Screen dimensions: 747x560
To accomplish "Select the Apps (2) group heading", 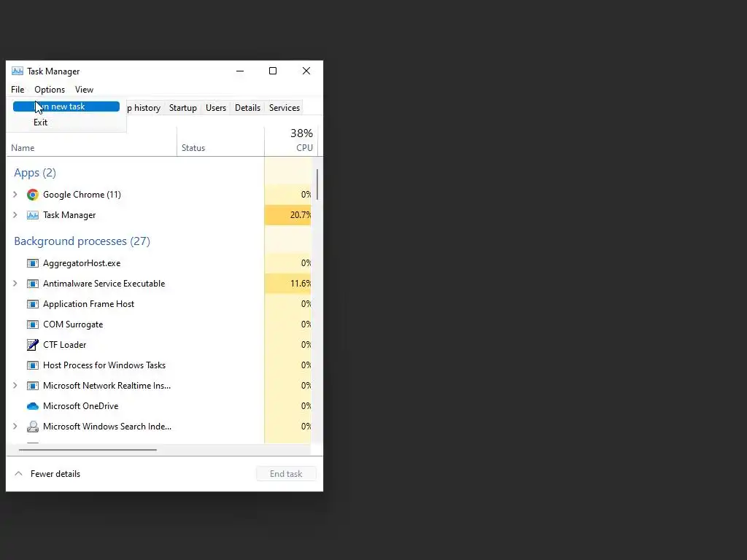I will (35, 173).
